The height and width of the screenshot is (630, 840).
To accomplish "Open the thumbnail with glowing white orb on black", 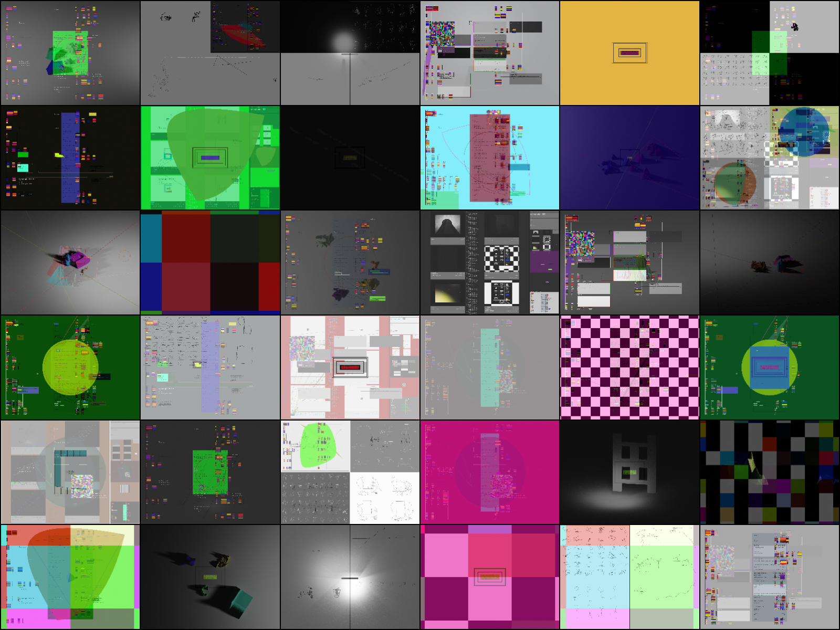I will coord(350,52).
